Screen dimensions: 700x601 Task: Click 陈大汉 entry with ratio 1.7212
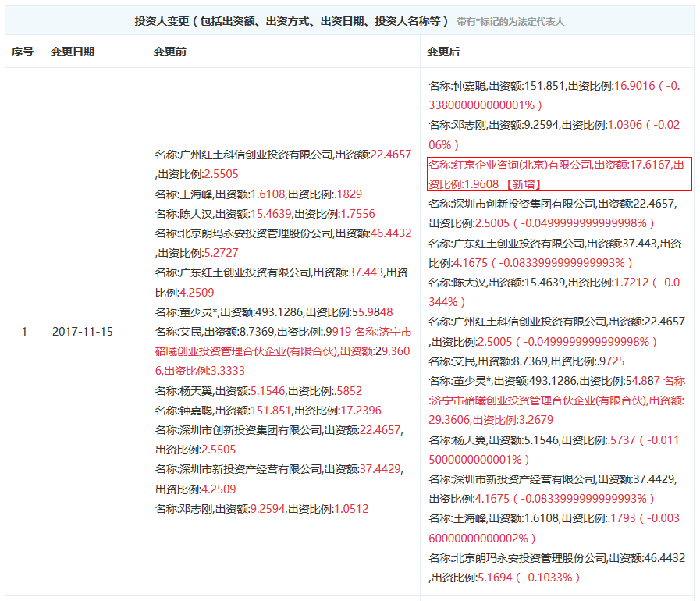tap(554, 292)
